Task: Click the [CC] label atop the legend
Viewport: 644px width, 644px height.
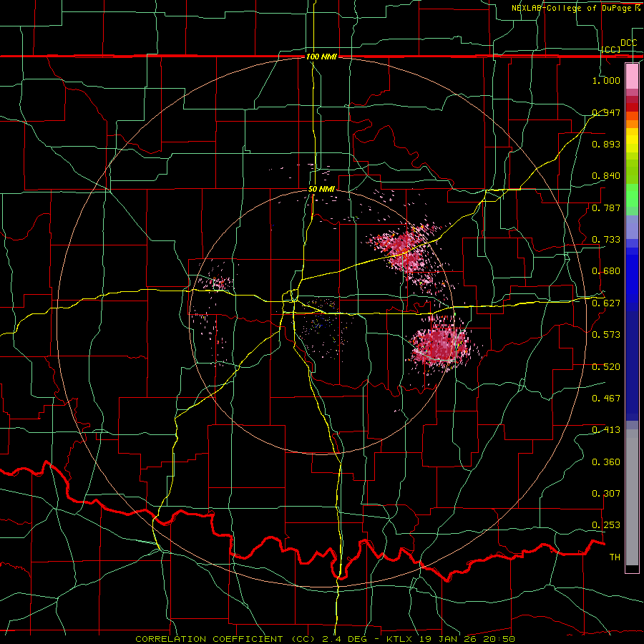Action: tap(611, 49)
